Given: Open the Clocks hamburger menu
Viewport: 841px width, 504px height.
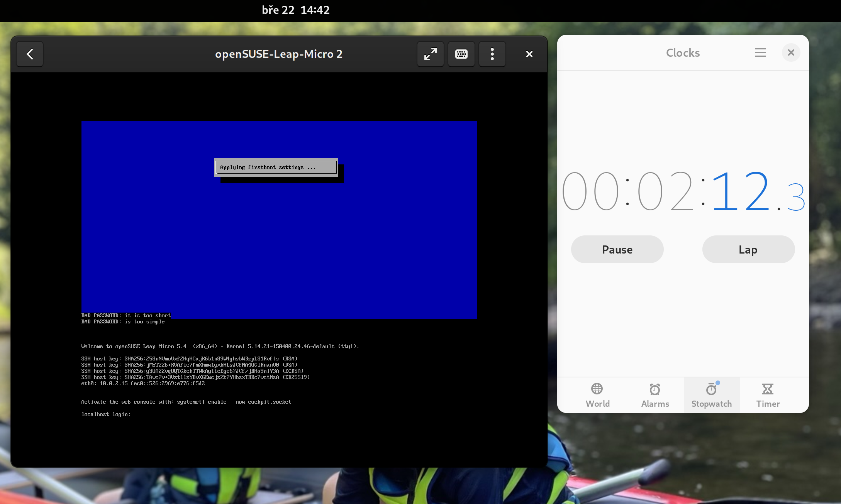Looking at the screenshot, I should [760, 52].
